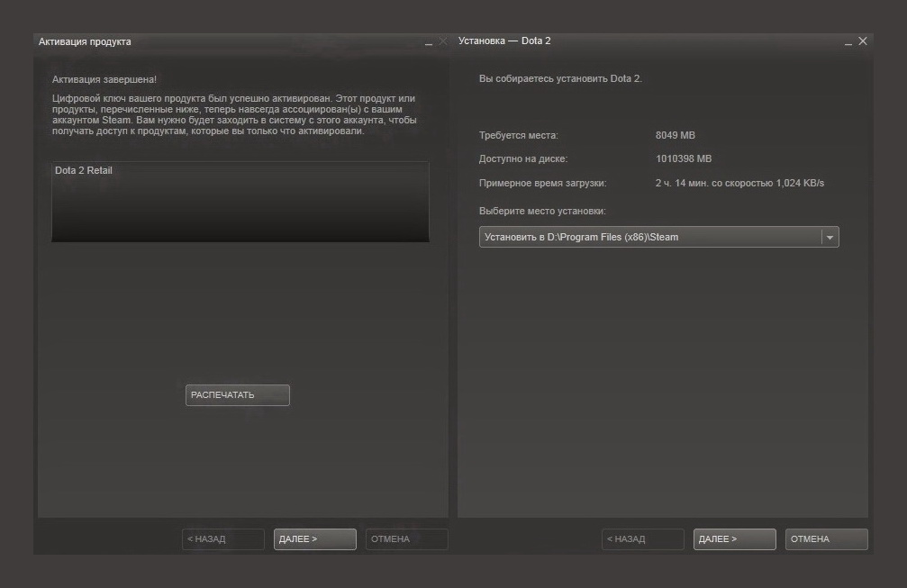Click ДАЛЕЕ in the Активация продукта window
The image size is (907, 588).
[314, 538]
